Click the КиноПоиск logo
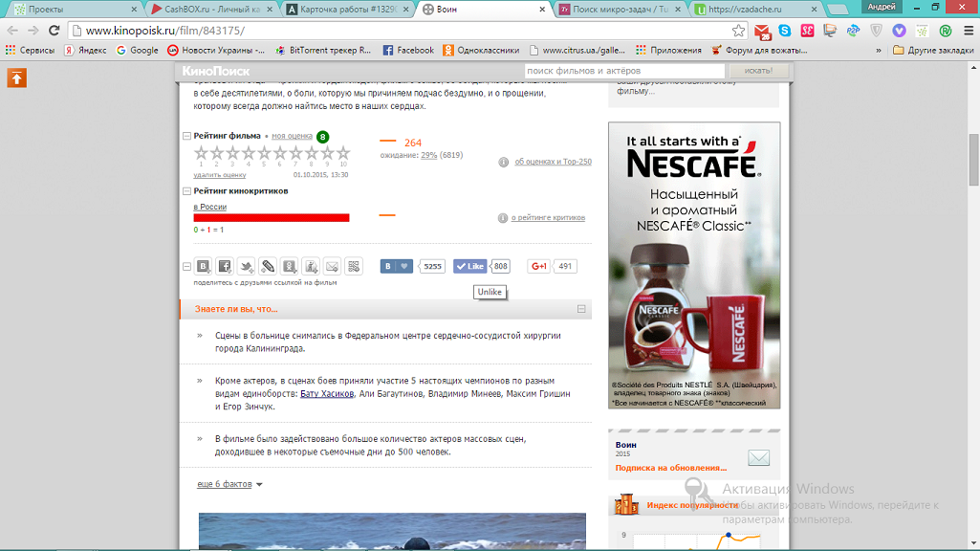 pos(216,72)
